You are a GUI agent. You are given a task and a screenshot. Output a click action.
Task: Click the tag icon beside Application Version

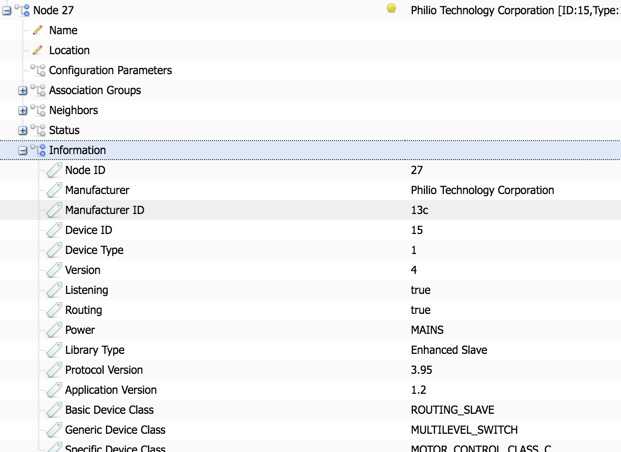(x=54, y=390)
